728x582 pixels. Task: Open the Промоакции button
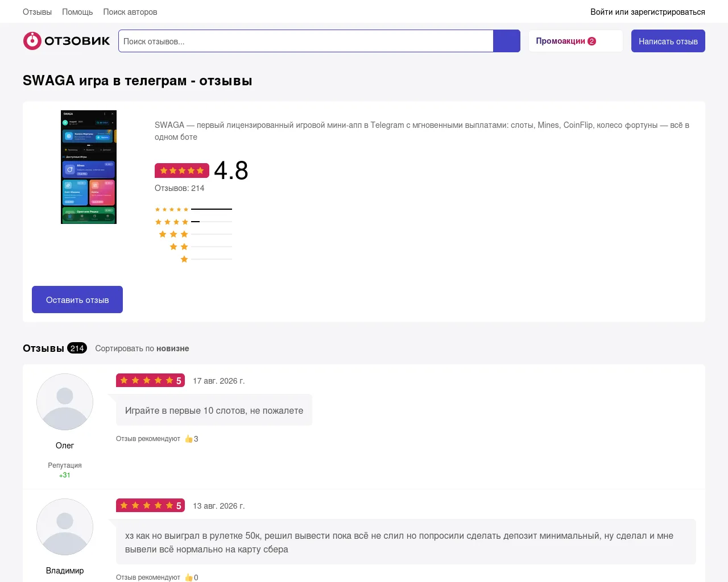coord(576,41)
